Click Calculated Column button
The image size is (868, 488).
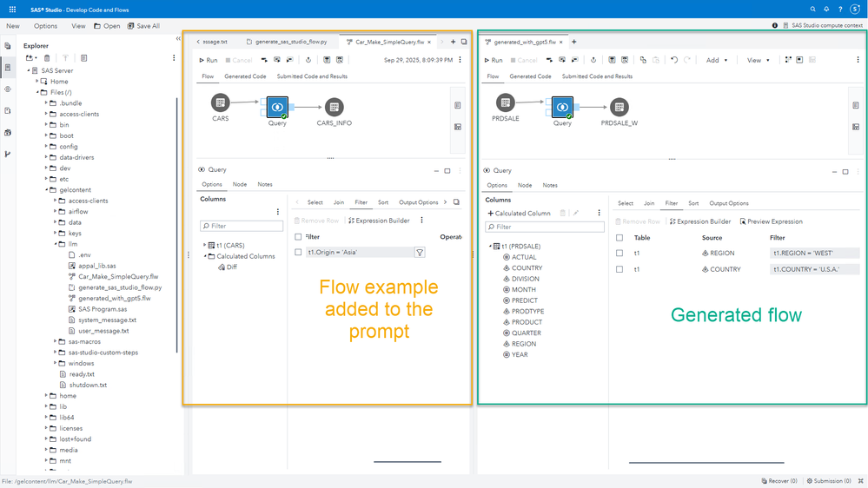[519, 213]
